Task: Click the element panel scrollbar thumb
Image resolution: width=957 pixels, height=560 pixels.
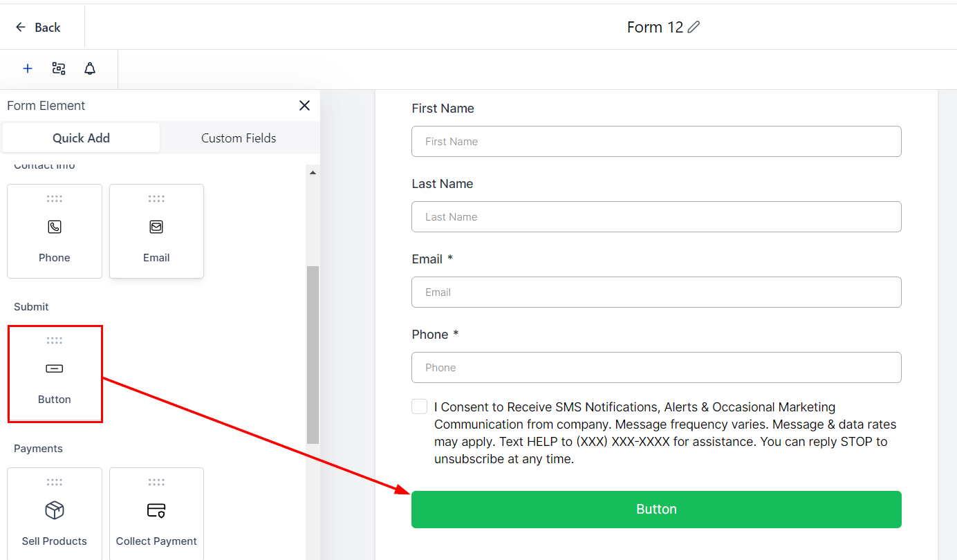Action: point(313,354)
